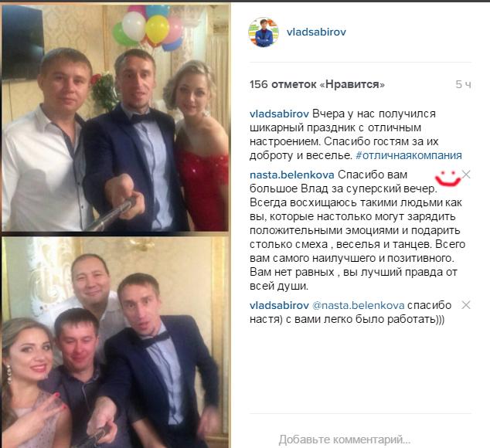Click nasta.belenkova's long comment text
490x448 pixels.
[x=358, y=230]
